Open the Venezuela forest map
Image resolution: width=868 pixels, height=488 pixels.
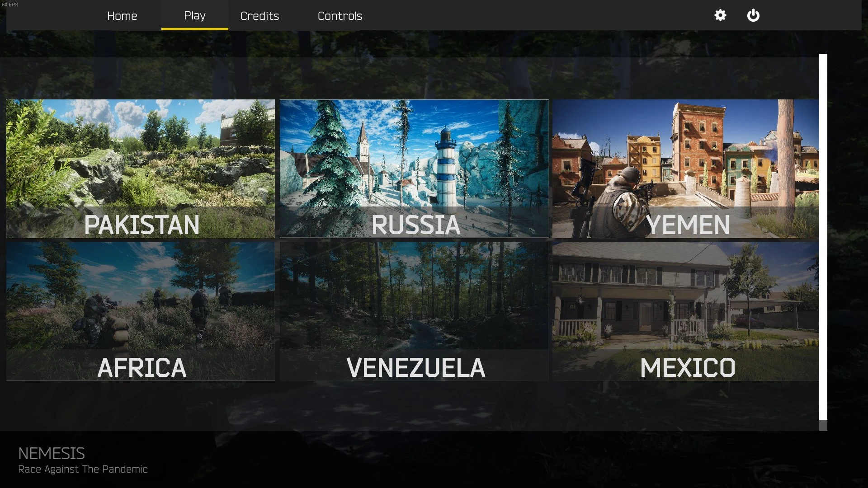coord(414,312)
